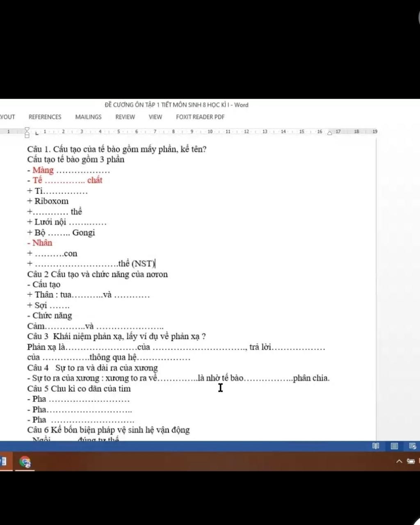Open the FOXIT READER PDF tab

(200, 117)
